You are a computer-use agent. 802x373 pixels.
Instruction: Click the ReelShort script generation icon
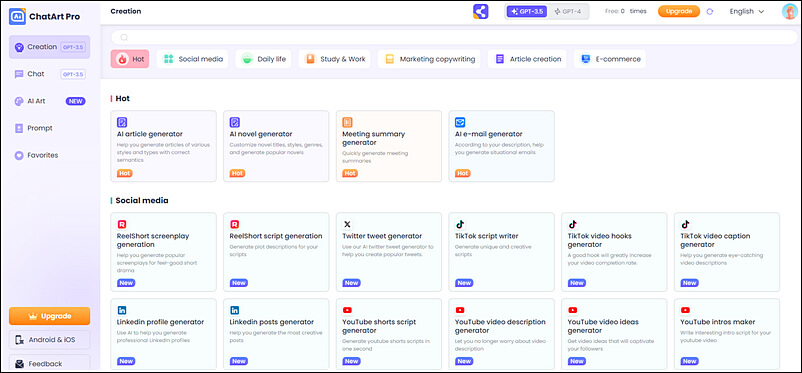234,224
